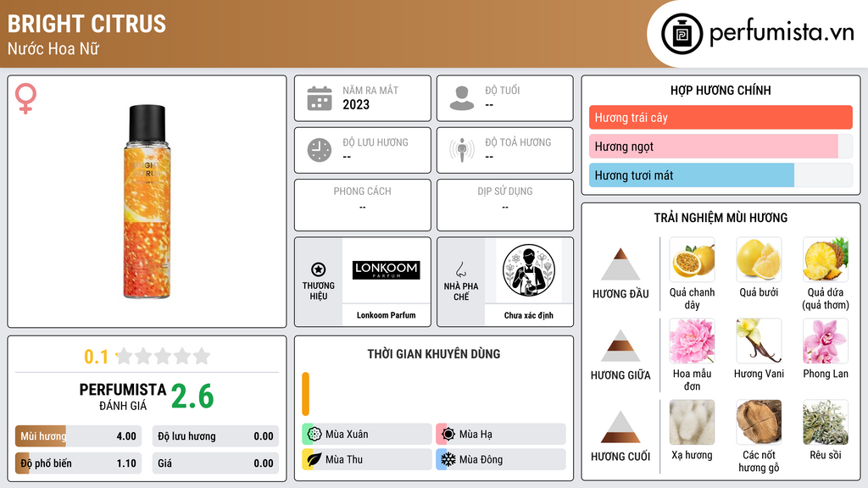The width and height of the screenshot is (868, 488).
Task: Click the Trải nghiệm mùi hương heading
Action: (721, 218)
